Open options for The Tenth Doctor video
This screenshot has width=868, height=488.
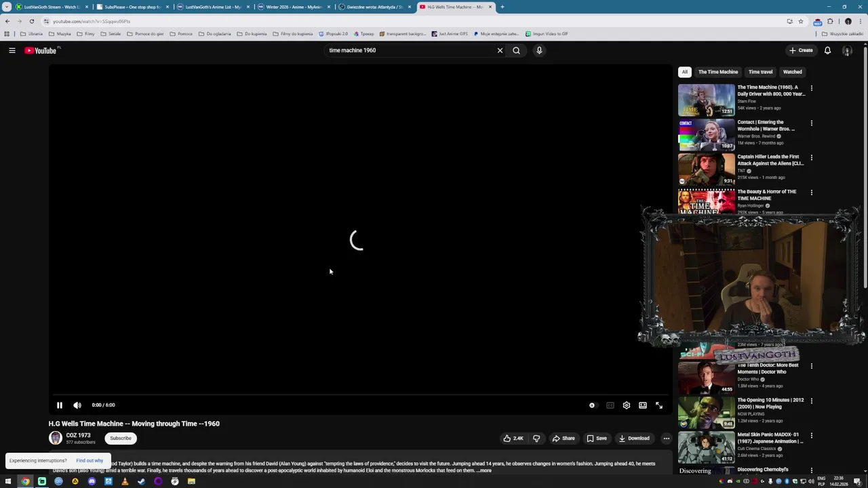pos(811,366)
